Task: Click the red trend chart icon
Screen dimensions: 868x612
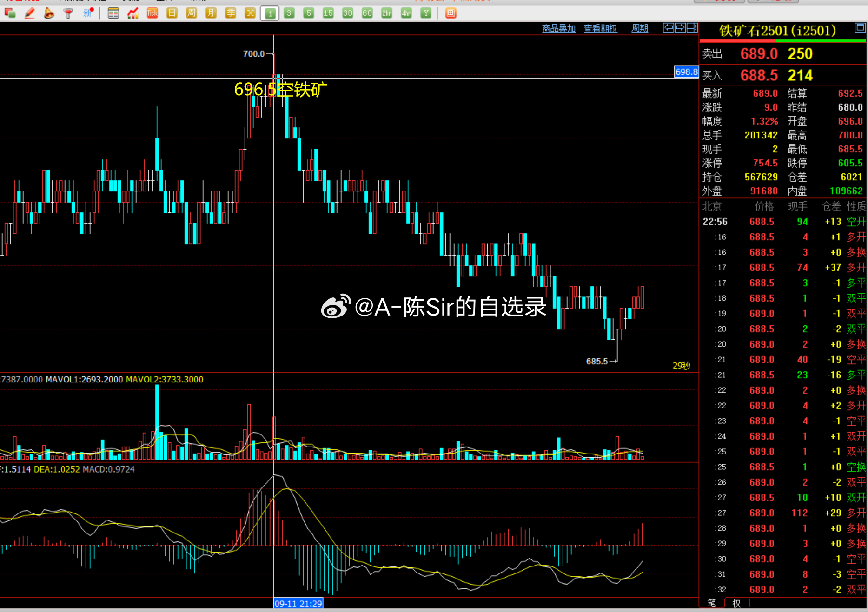Action: pos(133,13)
